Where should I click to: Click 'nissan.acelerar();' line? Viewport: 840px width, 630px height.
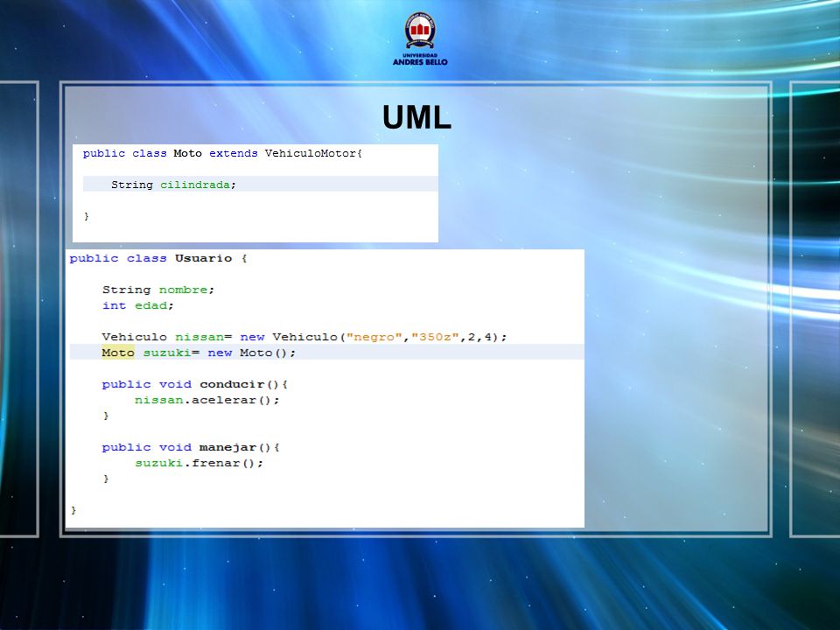point(206,400)
